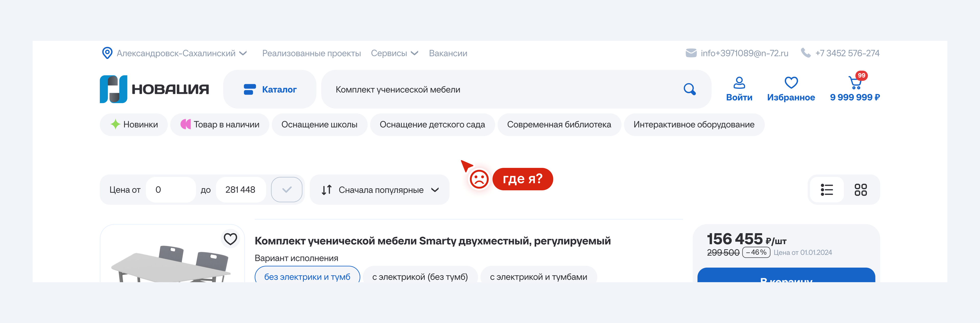
Task: Add Smarty product to favorites heart
Action: pos(230,239)
